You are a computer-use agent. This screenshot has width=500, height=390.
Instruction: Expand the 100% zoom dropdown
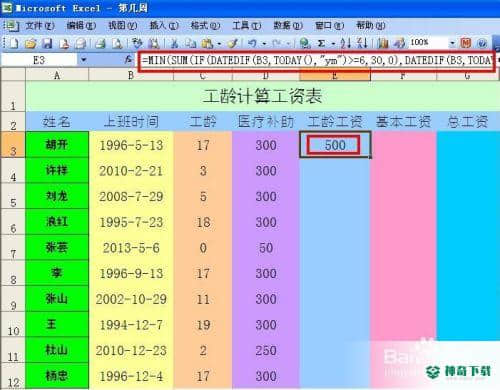pos(452,43)
